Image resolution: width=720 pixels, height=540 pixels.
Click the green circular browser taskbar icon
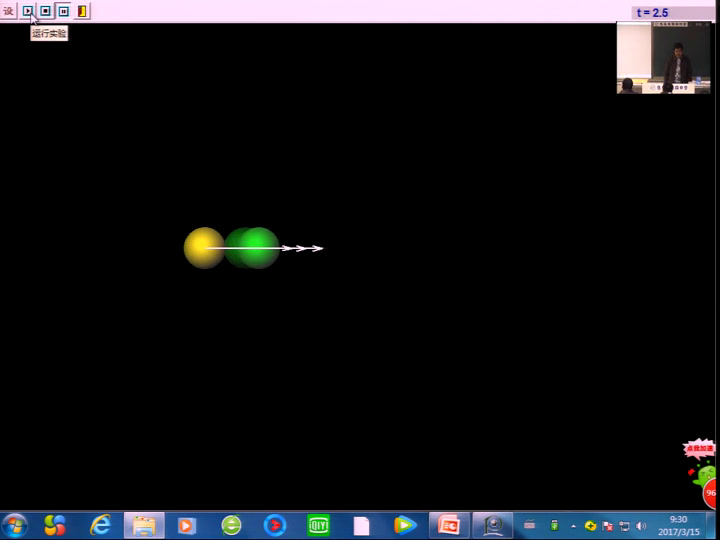pos(231,525)
